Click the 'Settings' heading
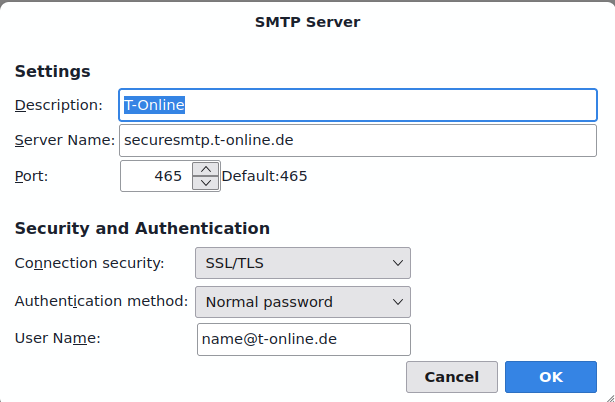 (x=53, y=72)
